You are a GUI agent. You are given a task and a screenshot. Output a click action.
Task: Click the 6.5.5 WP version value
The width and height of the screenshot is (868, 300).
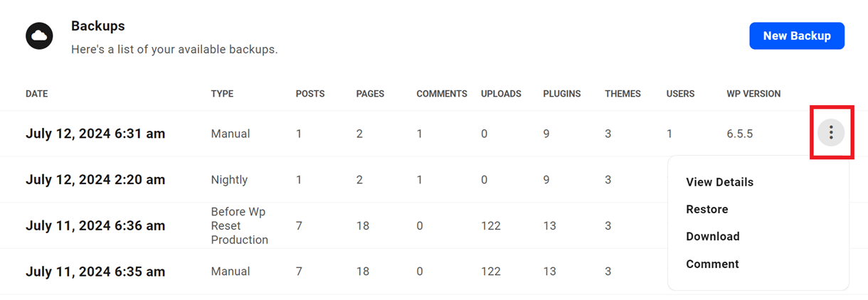pos(739,134)
